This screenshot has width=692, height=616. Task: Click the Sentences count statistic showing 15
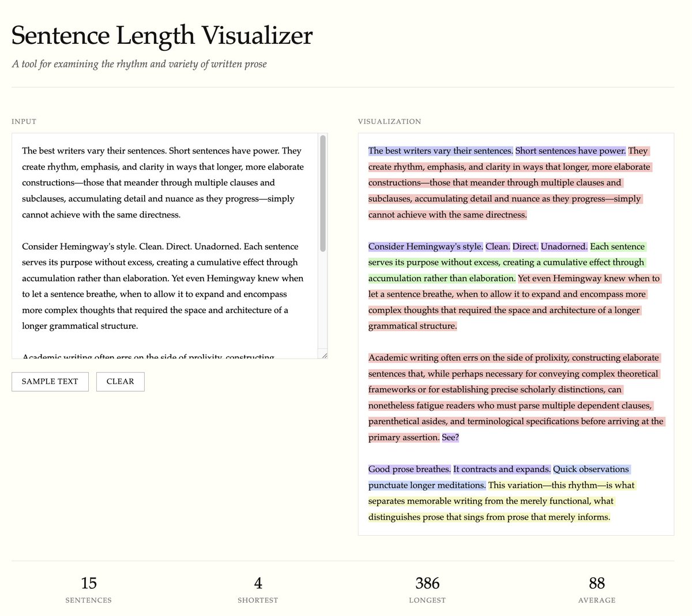coord(89,583)
